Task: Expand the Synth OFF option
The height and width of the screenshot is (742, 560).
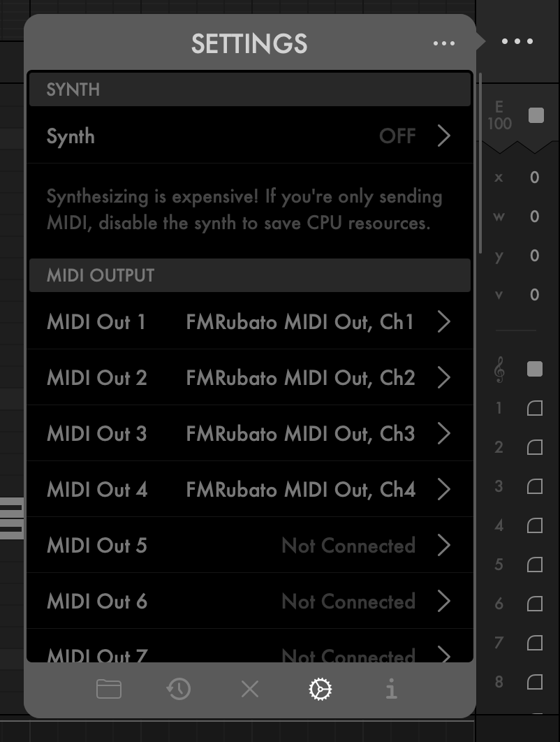Action: [x=443, y=136]
